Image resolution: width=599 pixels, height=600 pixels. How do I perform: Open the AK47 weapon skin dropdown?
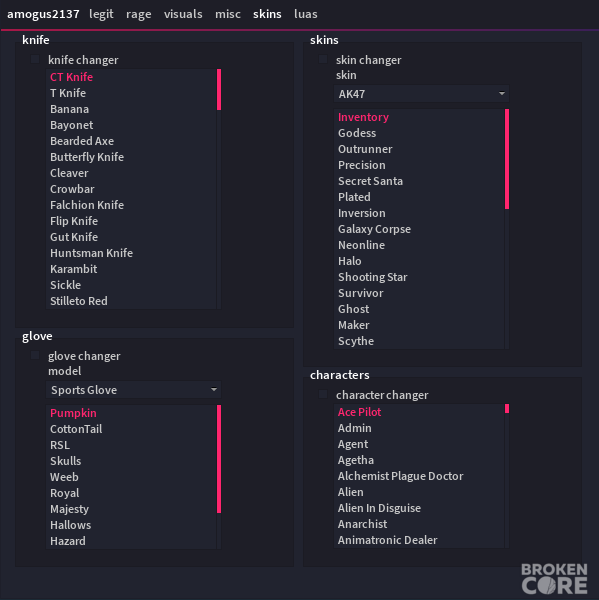421,94
